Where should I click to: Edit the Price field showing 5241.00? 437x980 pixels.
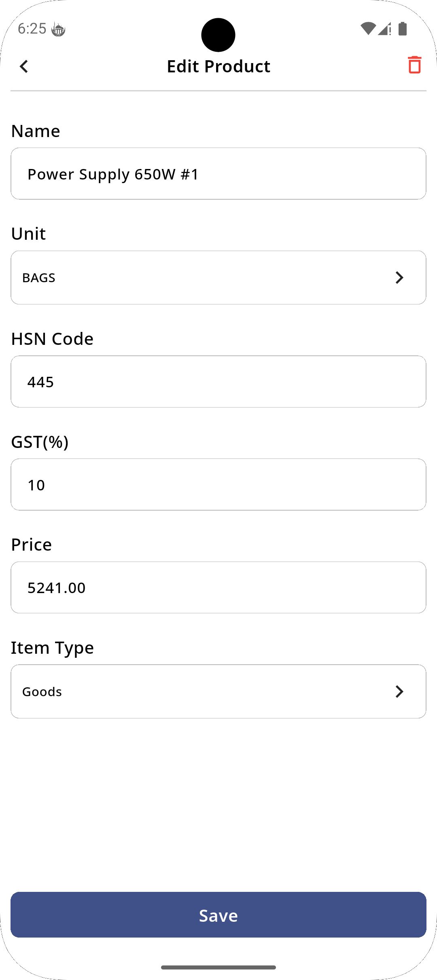click(218, 587)
